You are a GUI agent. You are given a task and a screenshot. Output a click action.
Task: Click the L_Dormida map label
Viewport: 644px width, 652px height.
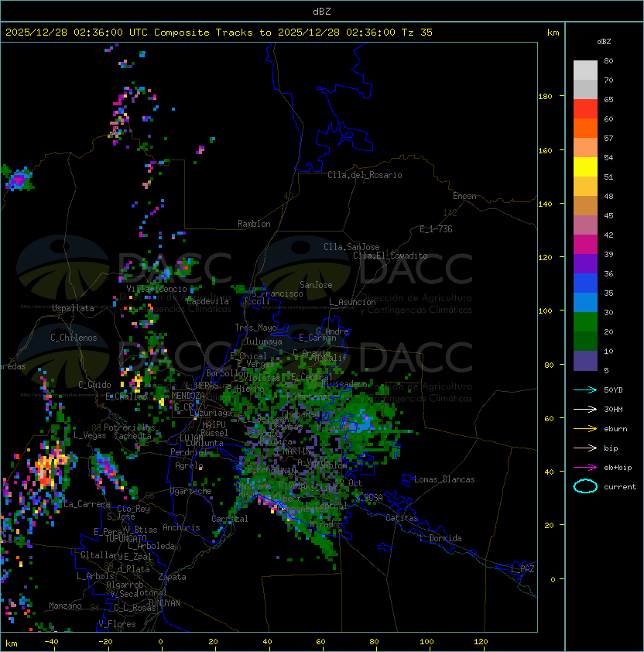440,538
